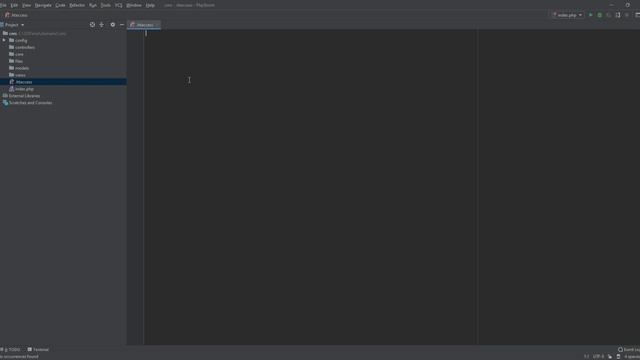Open the Help menu
Image resolution: width=640 pixels, height=360 pixels.
tap(150, 5)
